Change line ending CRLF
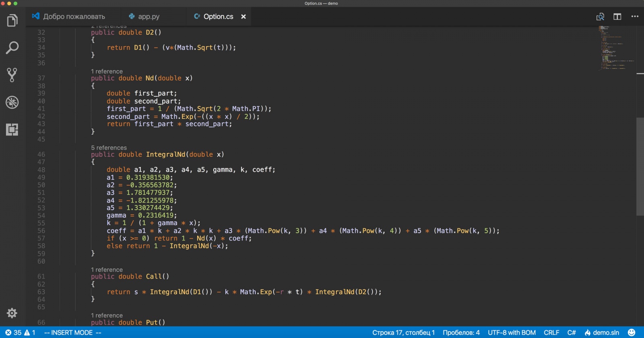This screenshot has width=644, height=338. coord(551,333)
